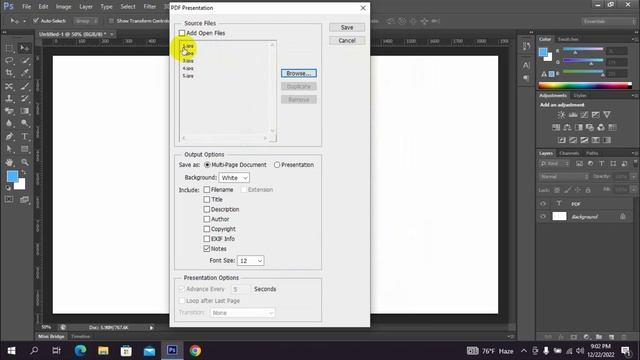Viewport: 640px width, 360px height.
Task: Open the Edit menu
Action: pyautogui.click(x=43, y=7)
